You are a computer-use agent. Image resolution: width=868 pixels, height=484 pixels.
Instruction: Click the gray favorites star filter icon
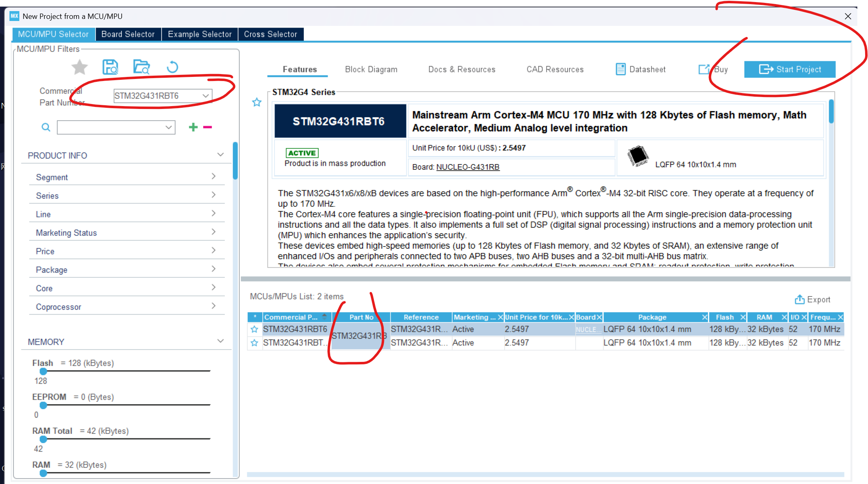coord(79,67)
